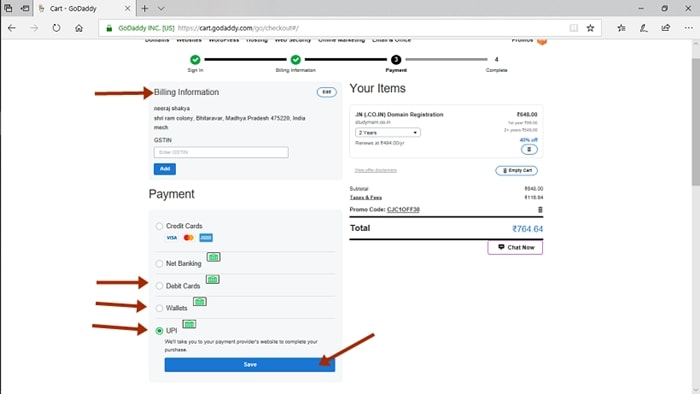Show the tab previews chevron
This screenshot has width=700, height=394.
point(161,8)
